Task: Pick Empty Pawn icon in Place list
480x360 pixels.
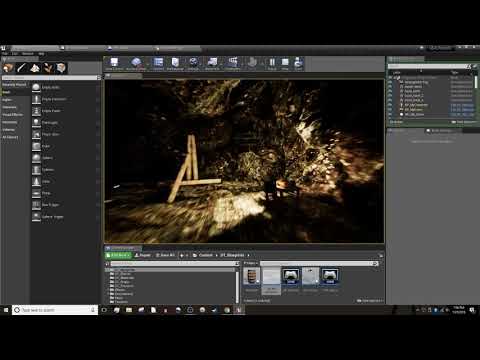Action: pyautogui.click(x=36, y=111)
